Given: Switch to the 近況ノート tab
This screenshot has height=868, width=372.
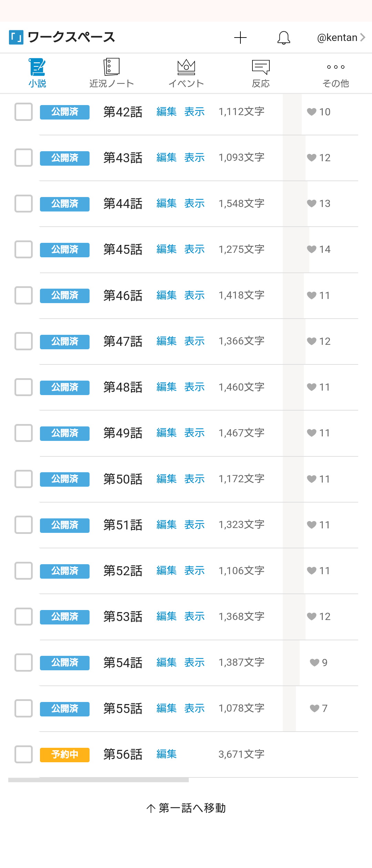Looking at the screenshot, I should tap(111, 73).
